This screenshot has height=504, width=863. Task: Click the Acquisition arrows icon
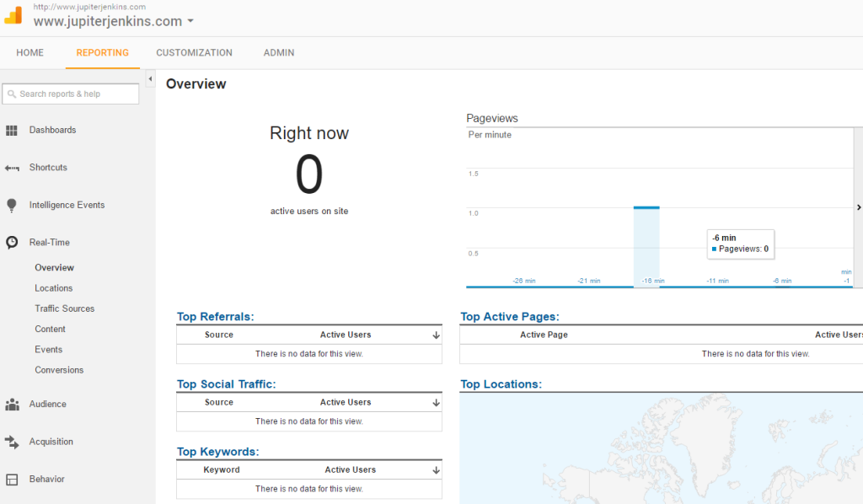[12, 442]
